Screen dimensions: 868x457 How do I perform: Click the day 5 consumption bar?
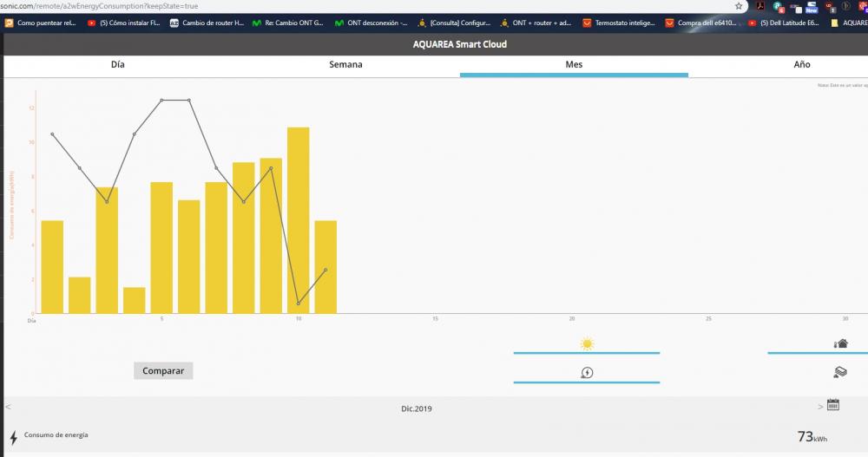coord(161,248)
